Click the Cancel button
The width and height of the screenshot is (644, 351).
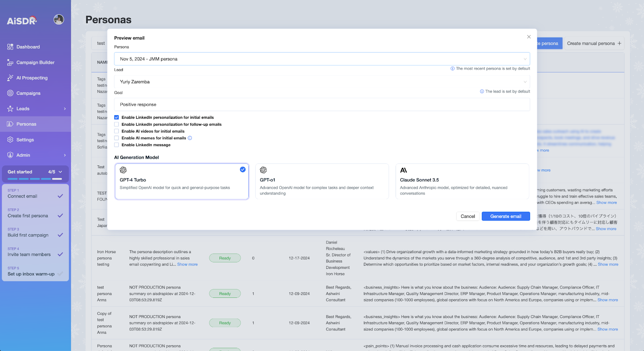coord(468,216)
